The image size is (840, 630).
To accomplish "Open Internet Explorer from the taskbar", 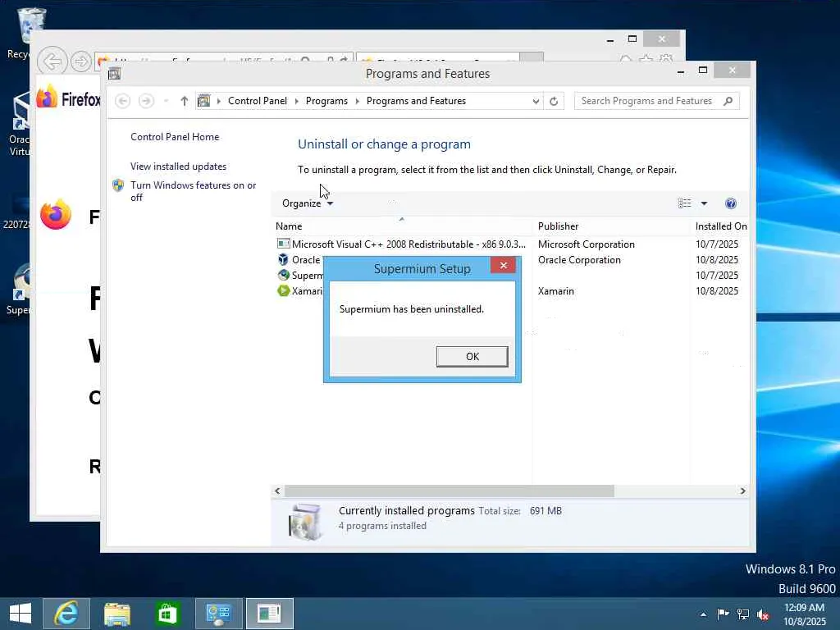I will pyautogui.click(x=66, y=614).
